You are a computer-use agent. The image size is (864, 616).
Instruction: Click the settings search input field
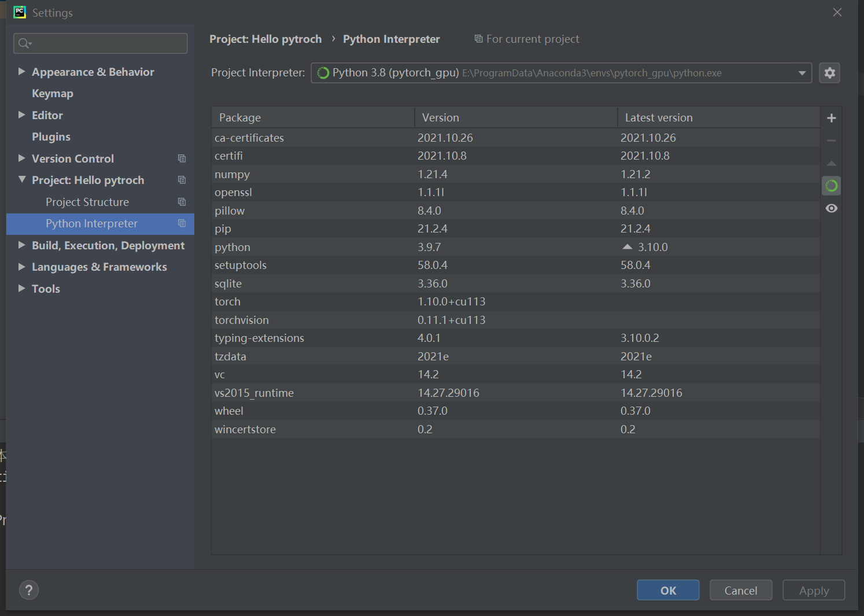click(x=101, y=43)
